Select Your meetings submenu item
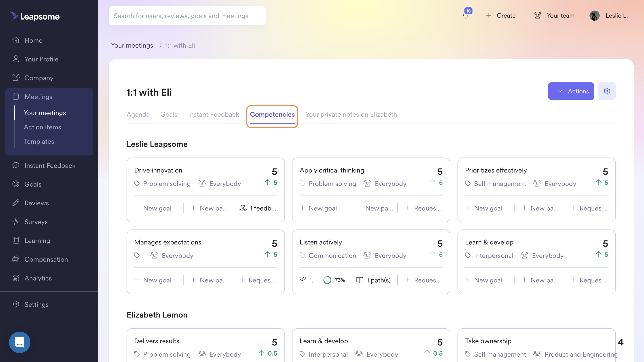The height and width of the screenshot is (362, 644). click(x=45, y=113)
